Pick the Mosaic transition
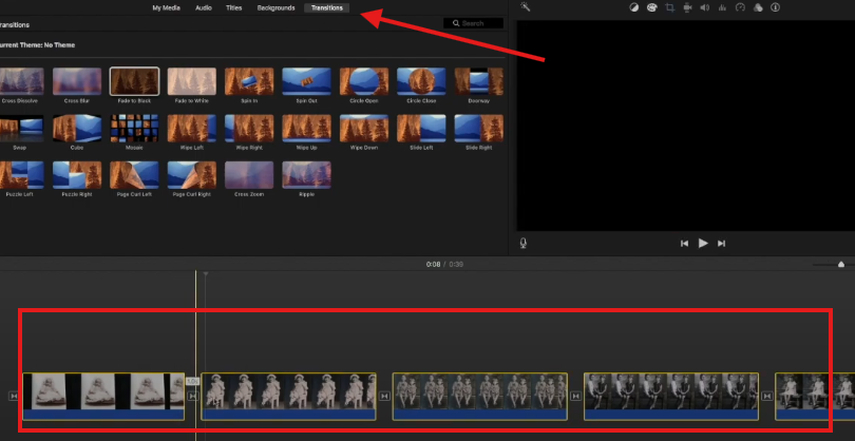This screenshot has width=855, height=441. 134,129
